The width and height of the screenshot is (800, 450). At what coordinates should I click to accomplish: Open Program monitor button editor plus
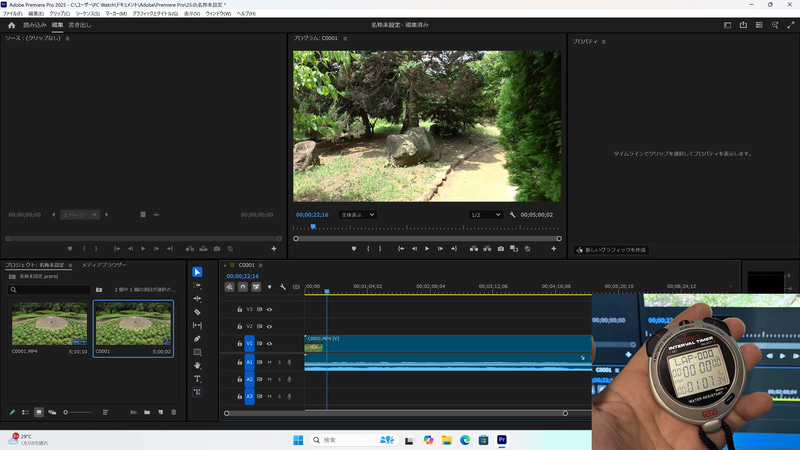click(554, 248)
